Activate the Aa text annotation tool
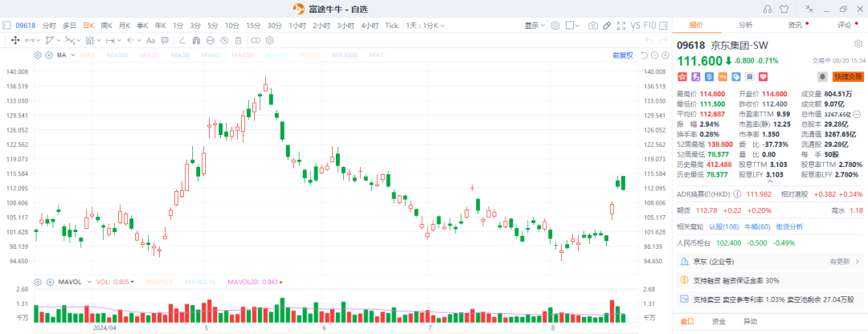Viewport: 868px width, 334px height. (x=150, y=40)
